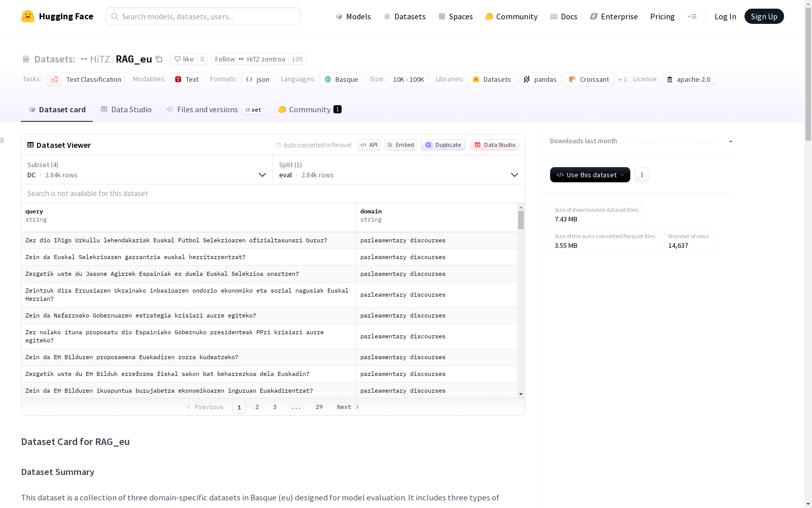Open the three-dot options beside Use this dataset

tap(642, 175)
